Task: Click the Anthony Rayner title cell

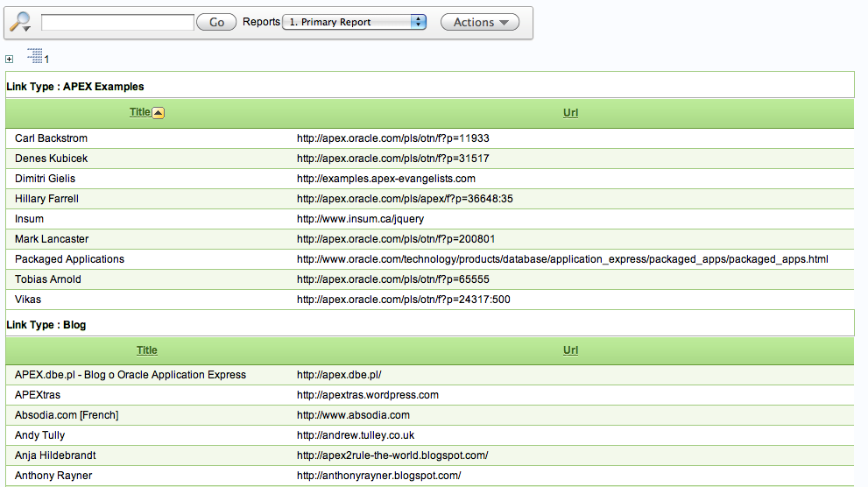Action: point(53,476)
